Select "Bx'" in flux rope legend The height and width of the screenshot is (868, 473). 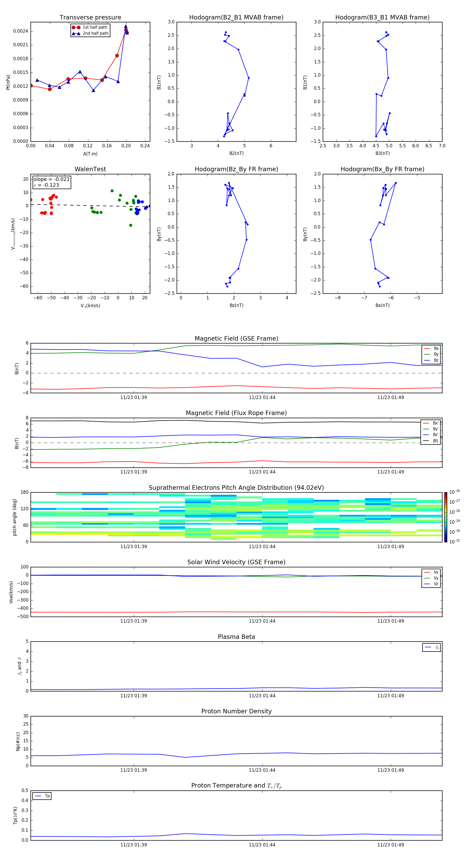click(x=431, y=423)
